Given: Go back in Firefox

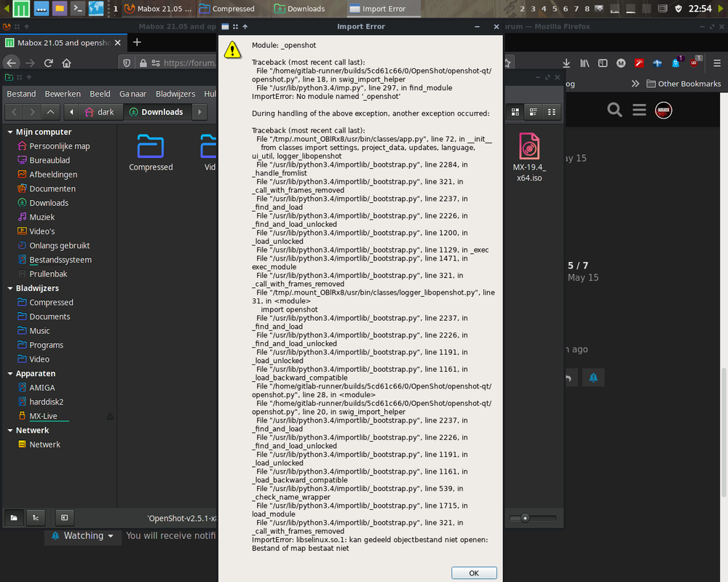Looking at the screenshot, I should (x=12, y=63).
